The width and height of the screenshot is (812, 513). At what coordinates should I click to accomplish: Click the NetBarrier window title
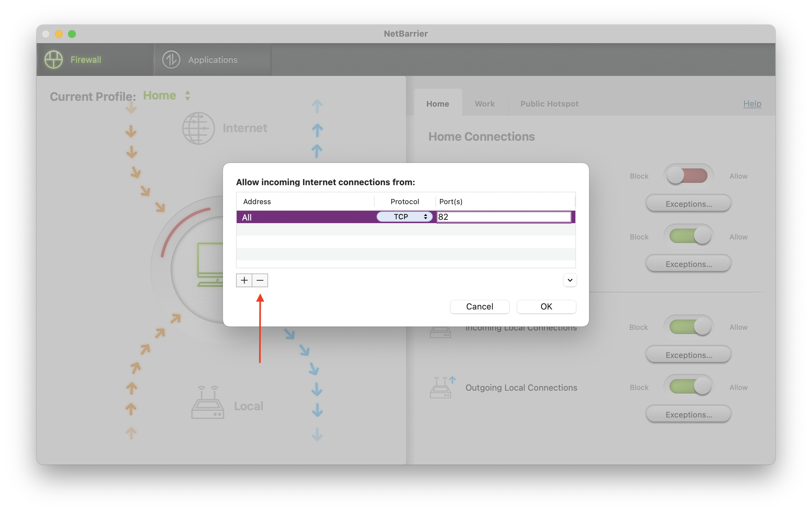pos(406,34)
